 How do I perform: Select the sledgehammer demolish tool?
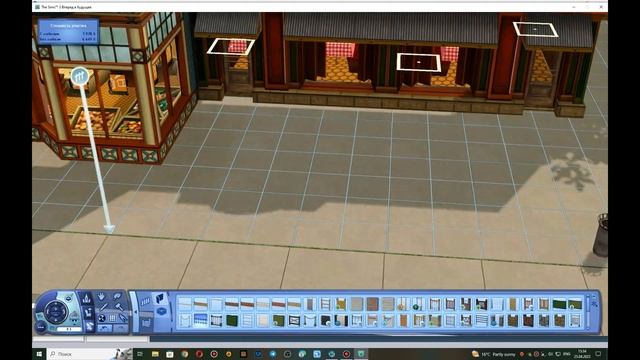119,307
